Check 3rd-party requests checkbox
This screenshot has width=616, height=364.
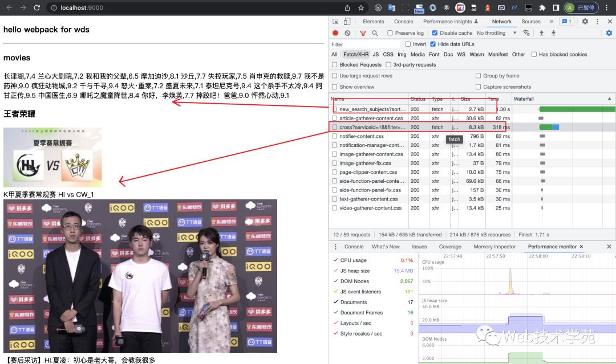point(388,65)
